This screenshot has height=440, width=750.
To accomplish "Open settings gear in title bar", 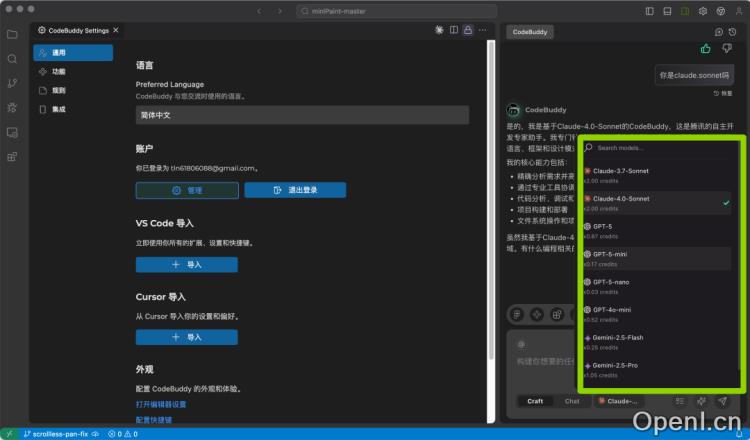I will (703, 11).
